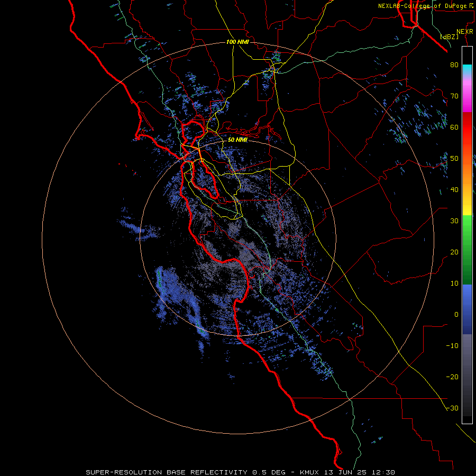The image size is (476, 476).
Task: Click the -20 value on the dBZ scale
Action: pyautogui.click(x=452, y=377)
